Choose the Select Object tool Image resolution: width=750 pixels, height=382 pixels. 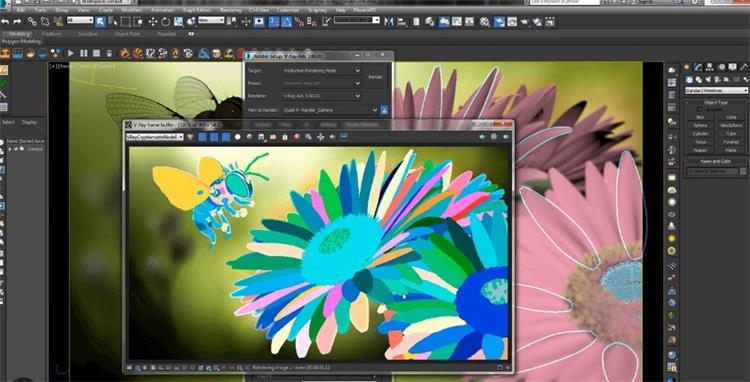point(100,22)
